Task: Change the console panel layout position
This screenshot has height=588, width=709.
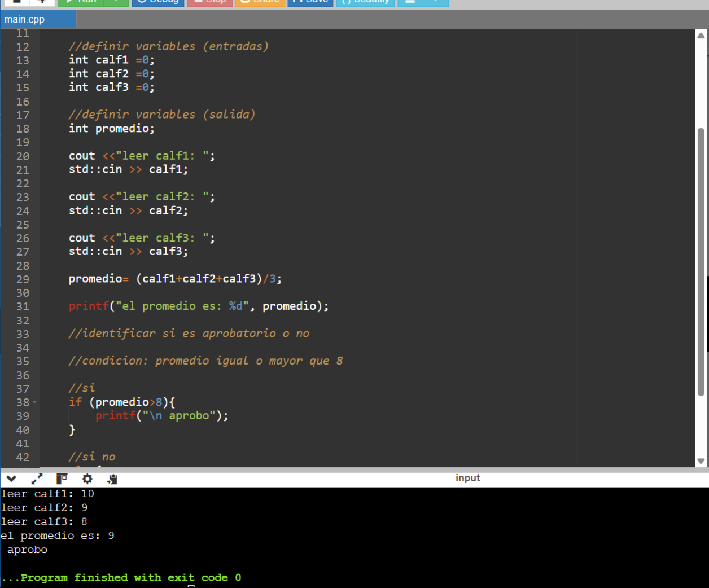Action: point(62,479)
